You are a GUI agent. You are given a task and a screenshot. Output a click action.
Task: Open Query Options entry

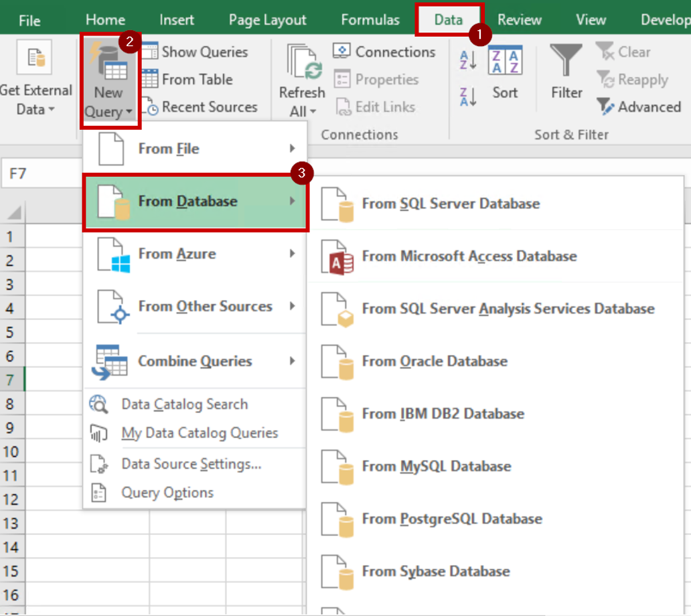click(194, 493)
